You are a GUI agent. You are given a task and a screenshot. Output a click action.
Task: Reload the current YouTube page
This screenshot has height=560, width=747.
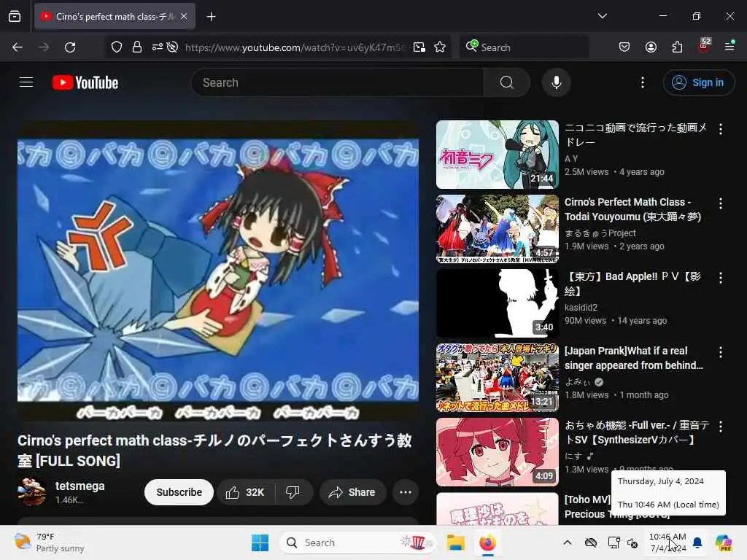[70, 47]
